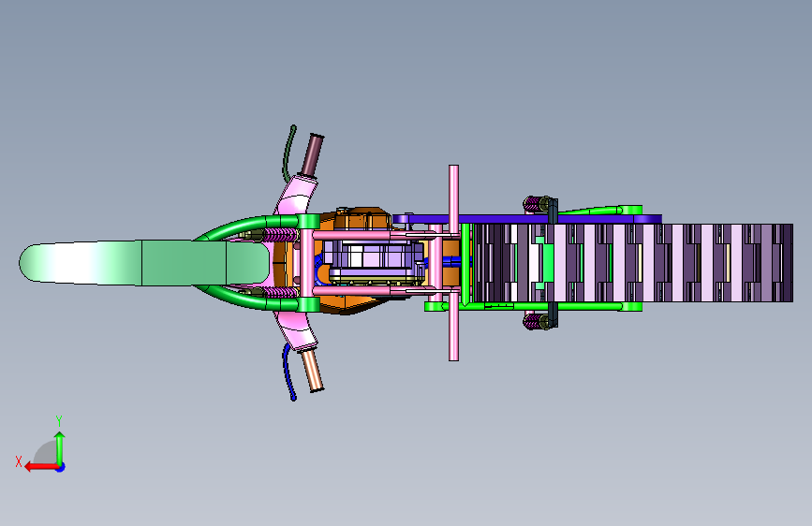The height and width of the screenshot is (526, 812).
Task: Click the red 'X' axis label
Action: click(19, 461)
